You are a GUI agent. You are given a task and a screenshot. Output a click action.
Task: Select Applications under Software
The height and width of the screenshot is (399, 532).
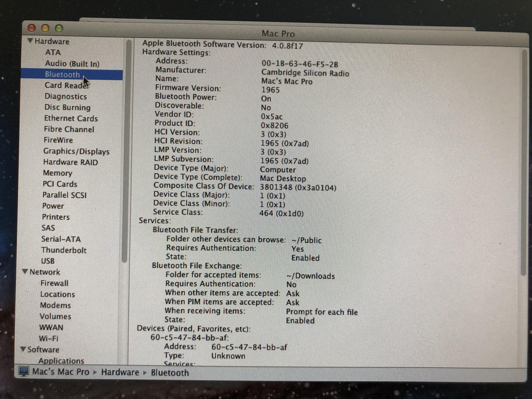61,360
